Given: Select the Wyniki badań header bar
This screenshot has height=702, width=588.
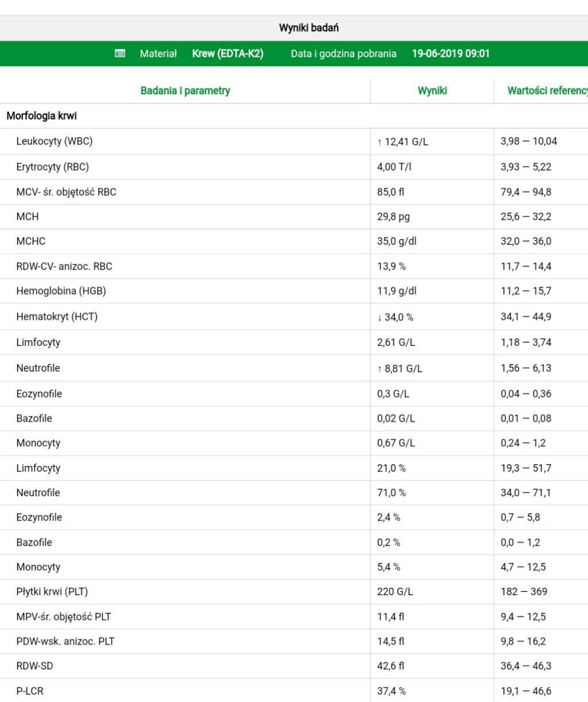Looking at the screenshot, I should 308,28.
